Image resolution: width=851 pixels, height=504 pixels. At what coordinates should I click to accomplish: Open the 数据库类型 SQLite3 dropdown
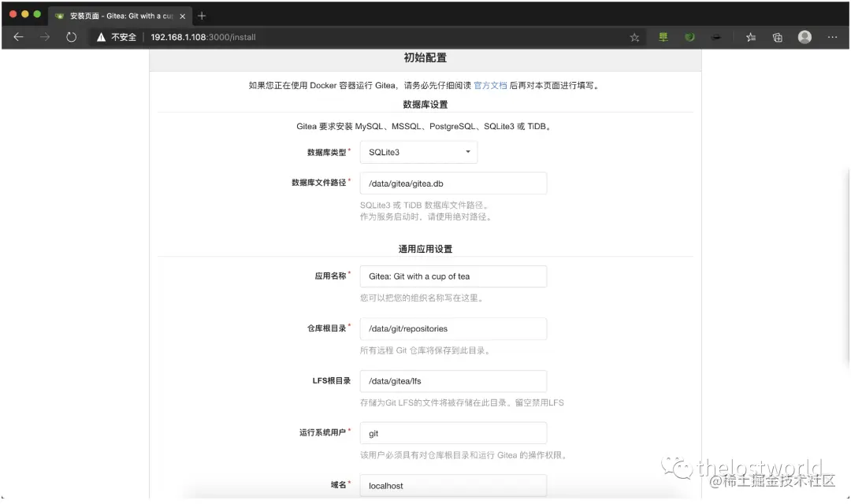coord(418,151)
